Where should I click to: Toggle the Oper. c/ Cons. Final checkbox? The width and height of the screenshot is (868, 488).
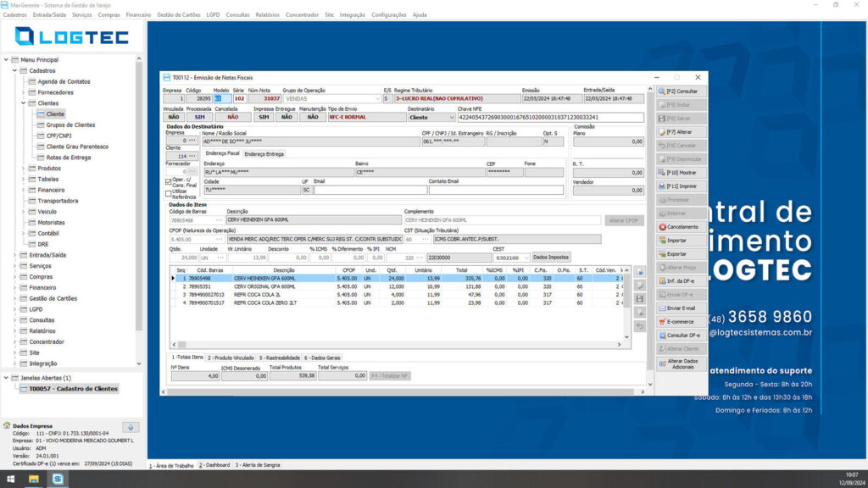(x=169, y=181)
